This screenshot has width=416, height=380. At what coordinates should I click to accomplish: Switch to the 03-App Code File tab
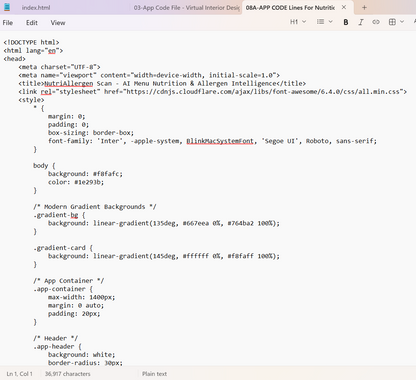pyautogui.click(x=187, y=7)
